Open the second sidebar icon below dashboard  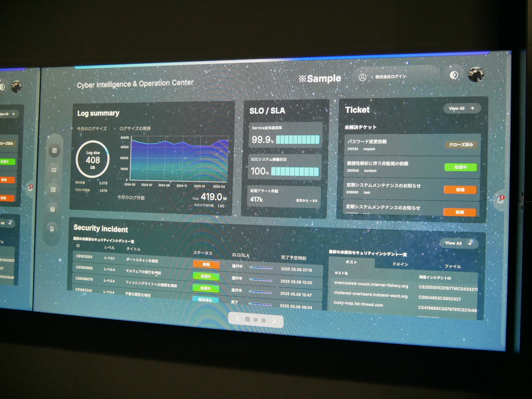point(54,170)
